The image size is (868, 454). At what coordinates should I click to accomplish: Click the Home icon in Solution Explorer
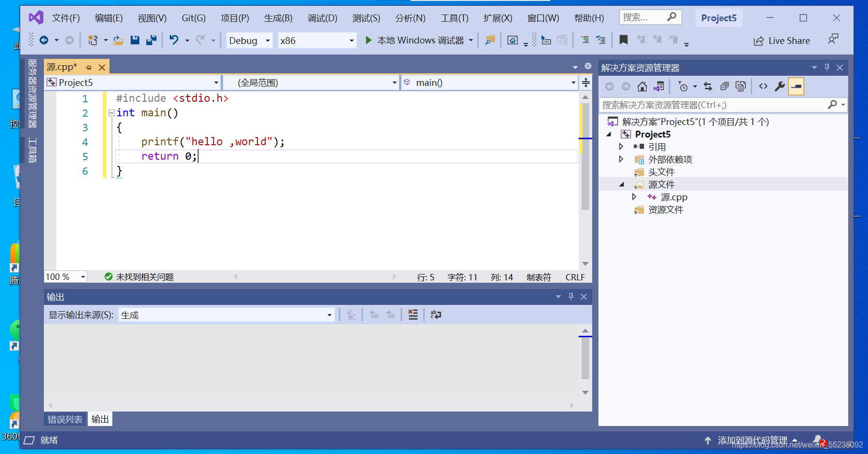tap(642, 86)
